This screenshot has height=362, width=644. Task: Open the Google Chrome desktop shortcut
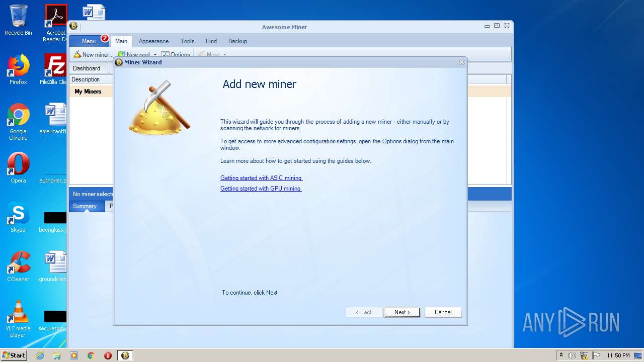point(18,122)
